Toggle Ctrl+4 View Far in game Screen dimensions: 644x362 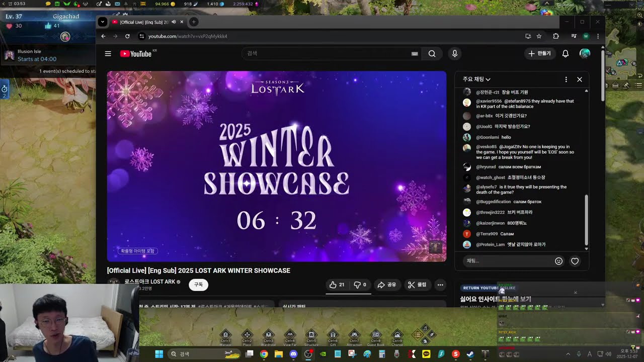click(x=290, y=334)
